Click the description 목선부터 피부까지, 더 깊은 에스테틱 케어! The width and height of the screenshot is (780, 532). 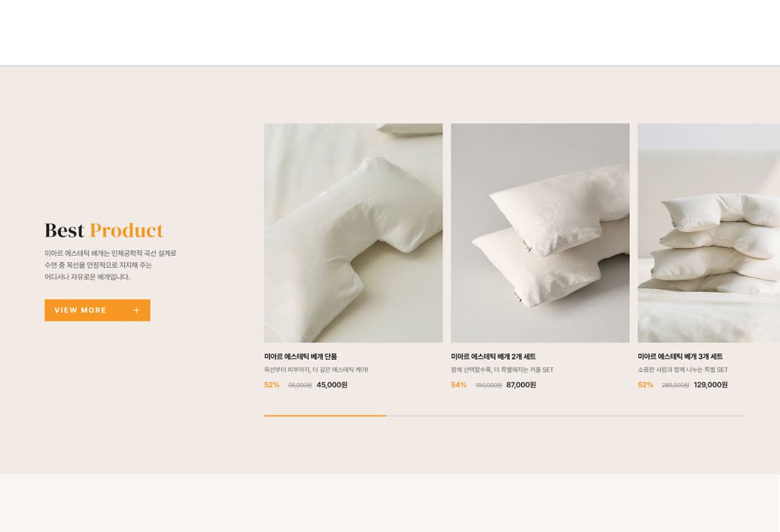[316, 370]
